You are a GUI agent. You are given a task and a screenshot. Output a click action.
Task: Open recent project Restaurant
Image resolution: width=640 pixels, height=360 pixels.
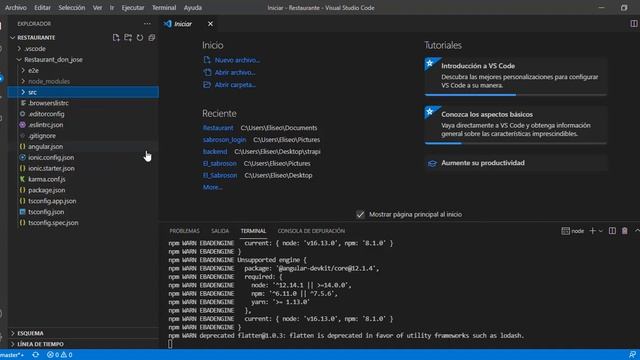click(x=218, y=128)
